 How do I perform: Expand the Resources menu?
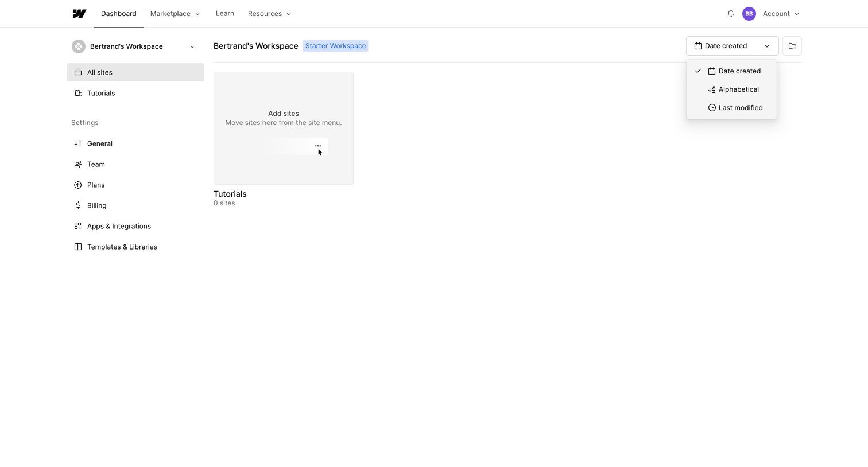(x=269, y=14)
